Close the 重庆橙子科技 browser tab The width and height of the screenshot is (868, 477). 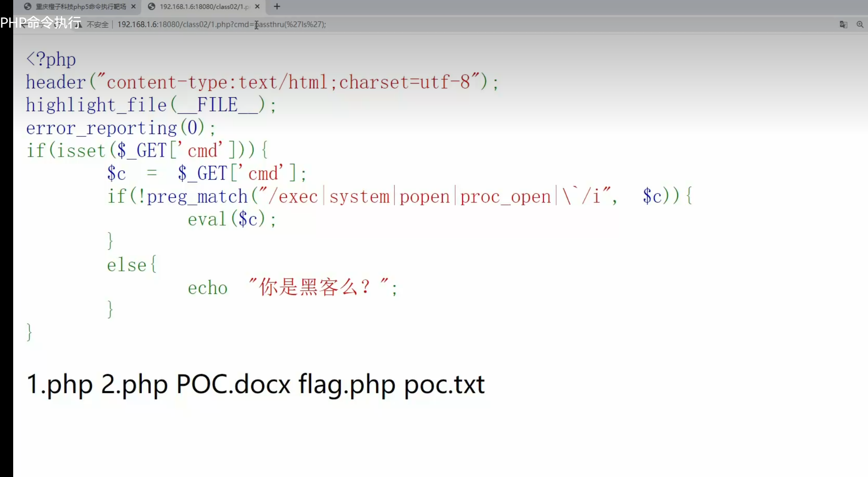click(x=133, y=7)
